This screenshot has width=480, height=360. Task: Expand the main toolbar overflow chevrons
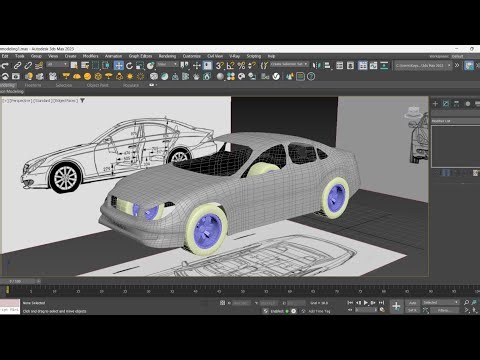[x=457, y=65]
